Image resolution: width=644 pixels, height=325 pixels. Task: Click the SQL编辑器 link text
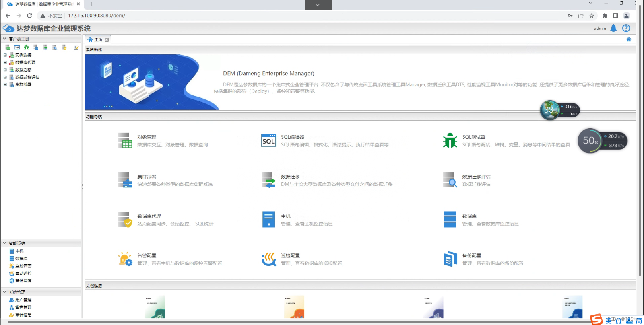click(x=292, y=137)
